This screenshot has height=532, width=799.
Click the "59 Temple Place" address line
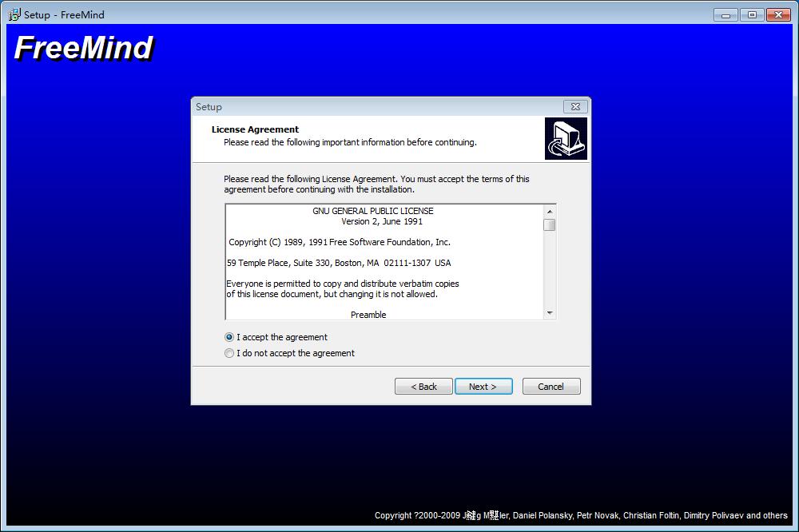pos(339,263)
